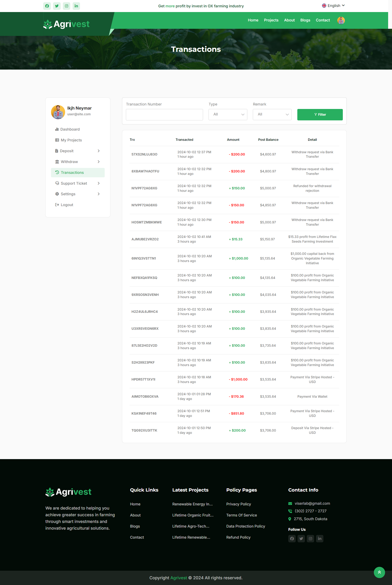
Task: Click the Filter button
Action: pyautogui.click(x=320, y=114)
